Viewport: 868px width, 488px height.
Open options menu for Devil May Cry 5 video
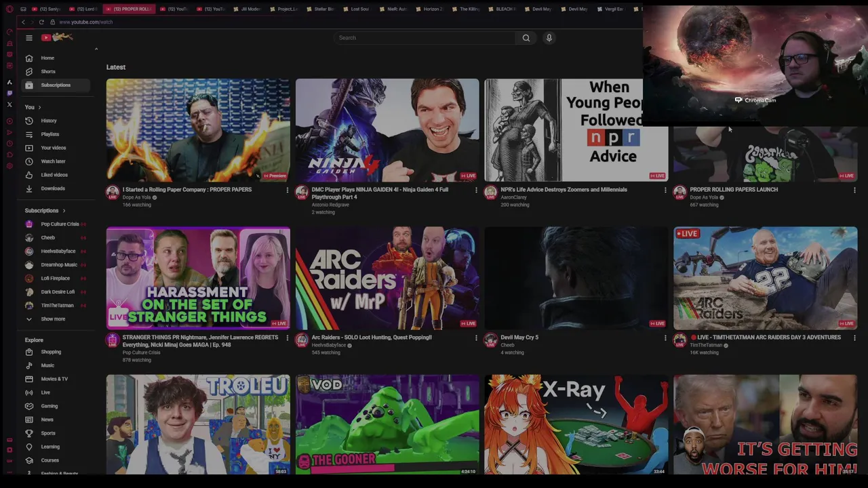[x=665, y=338]
